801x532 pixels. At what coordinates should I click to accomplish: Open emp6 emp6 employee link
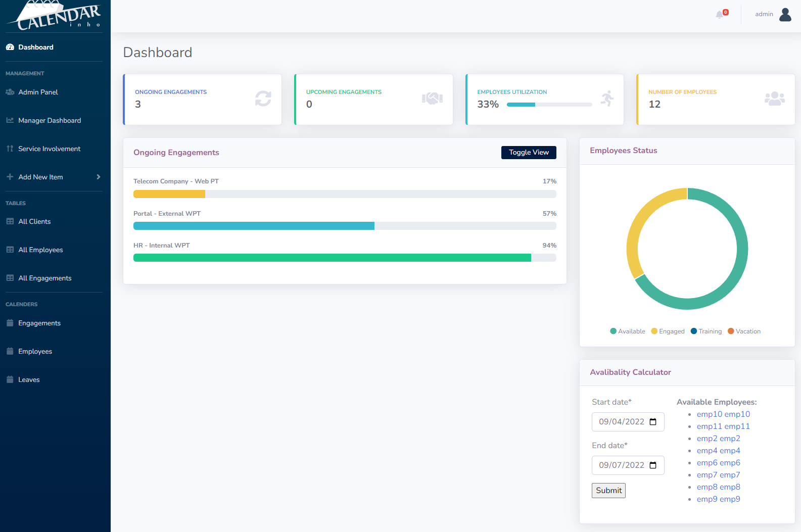[x=719, y=463]
